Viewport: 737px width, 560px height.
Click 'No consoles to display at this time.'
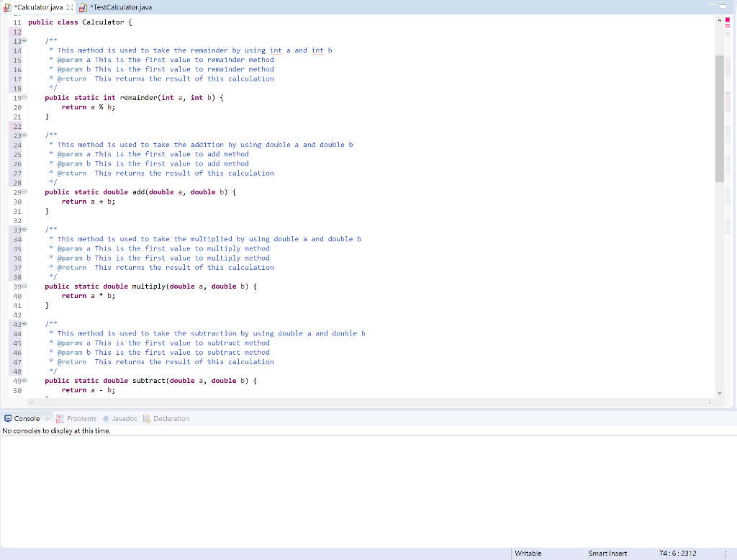(x=56, y=430)
